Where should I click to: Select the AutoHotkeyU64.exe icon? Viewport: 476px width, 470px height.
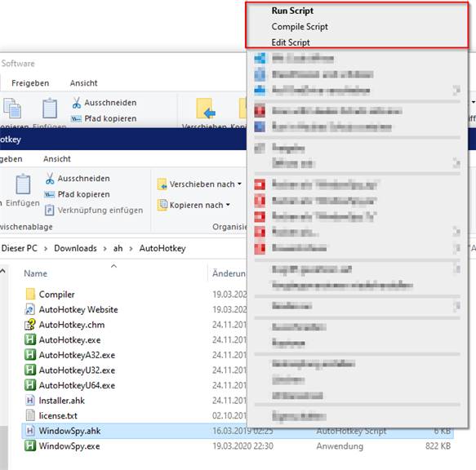pyautogui.click(x=30, y=385)
